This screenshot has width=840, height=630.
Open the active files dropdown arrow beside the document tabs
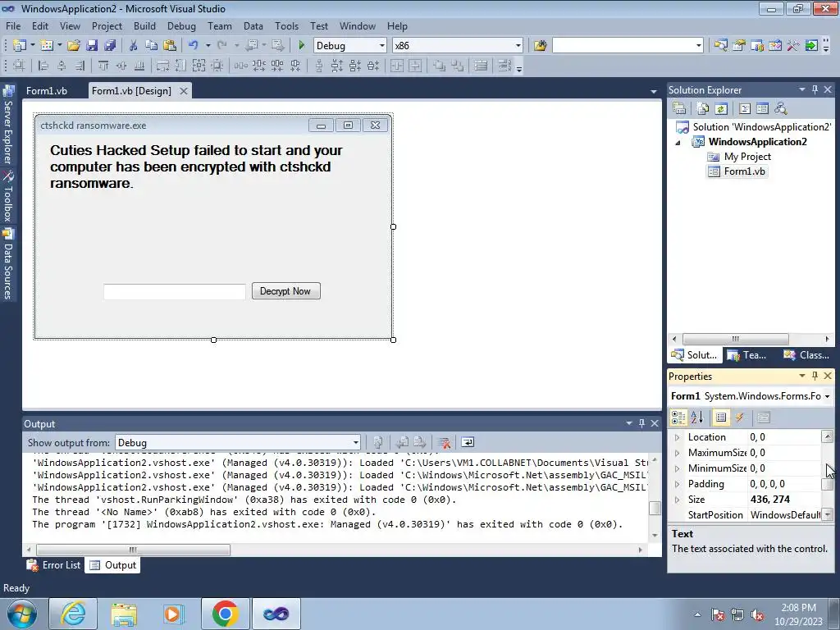[x=653, y=92]
